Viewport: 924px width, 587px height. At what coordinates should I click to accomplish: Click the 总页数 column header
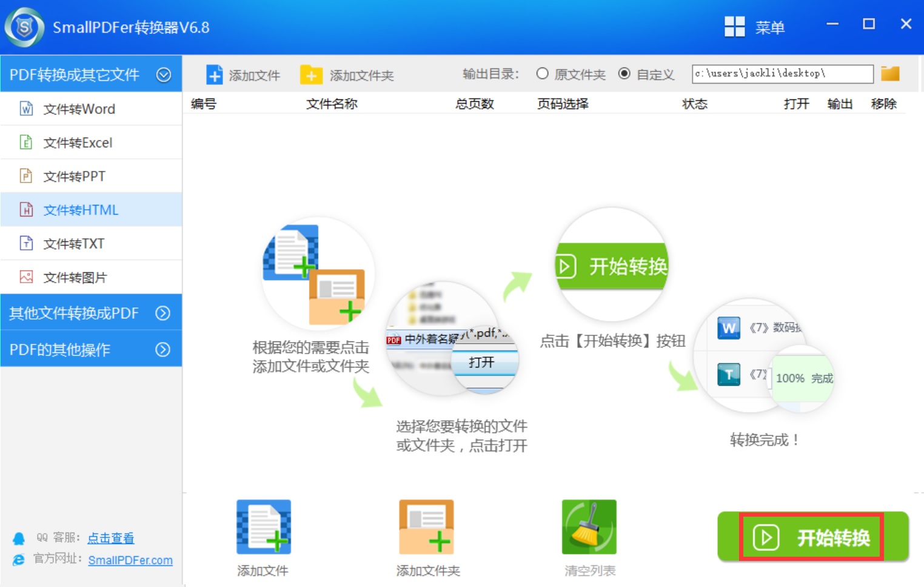point(475,104)
